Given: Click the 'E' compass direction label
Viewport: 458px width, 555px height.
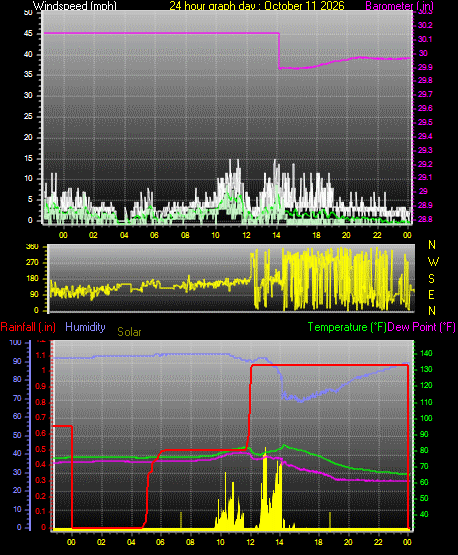Looking at the screenshot, I should click(x=431, y=294).
